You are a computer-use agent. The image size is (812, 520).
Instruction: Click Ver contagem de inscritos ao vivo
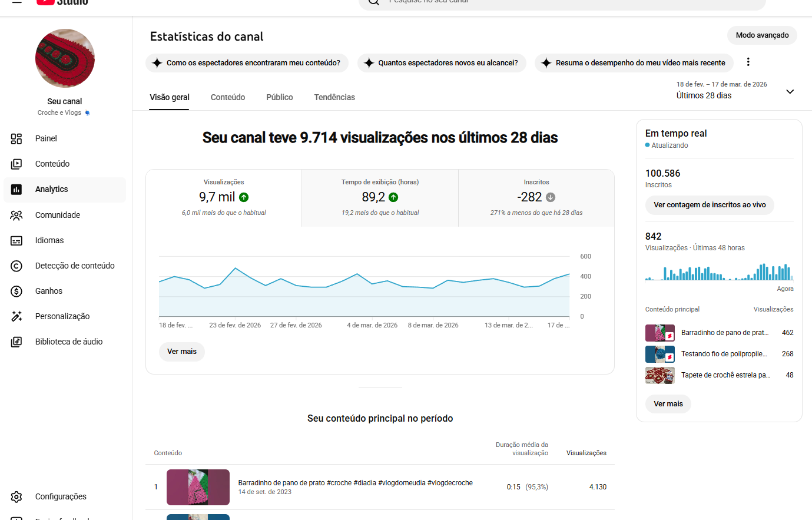point(710,205)
